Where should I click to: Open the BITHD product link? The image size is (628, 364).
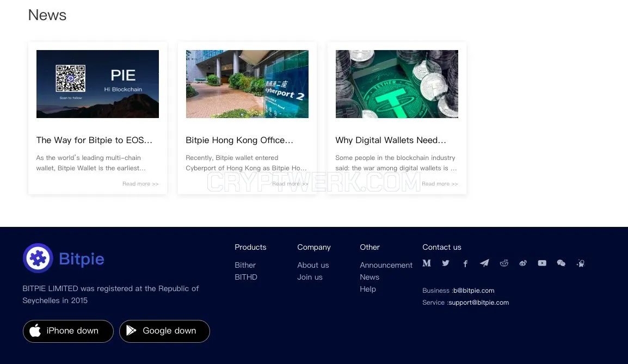point(246,277)
